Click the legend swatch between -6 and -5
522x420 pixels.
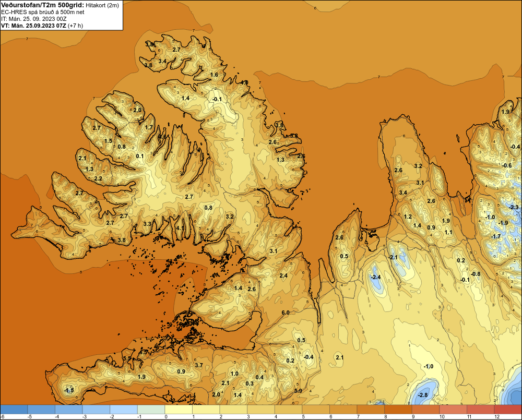click(14, 410)
